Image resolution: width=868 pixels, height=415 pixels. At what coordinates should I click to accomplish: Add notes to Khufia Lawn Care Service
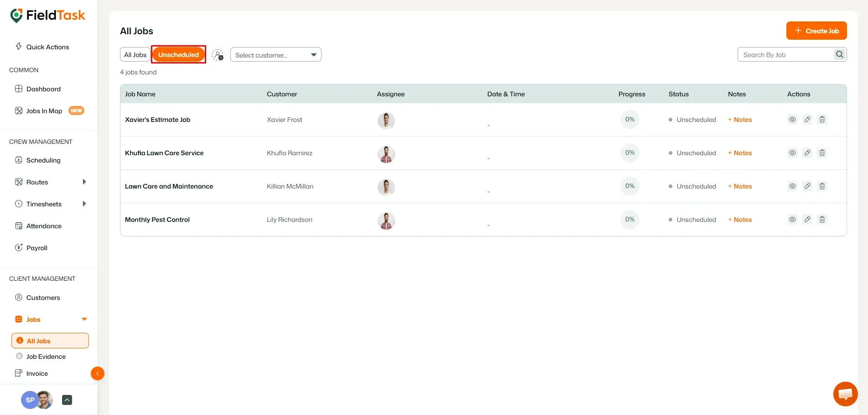[x=740, y=153]
